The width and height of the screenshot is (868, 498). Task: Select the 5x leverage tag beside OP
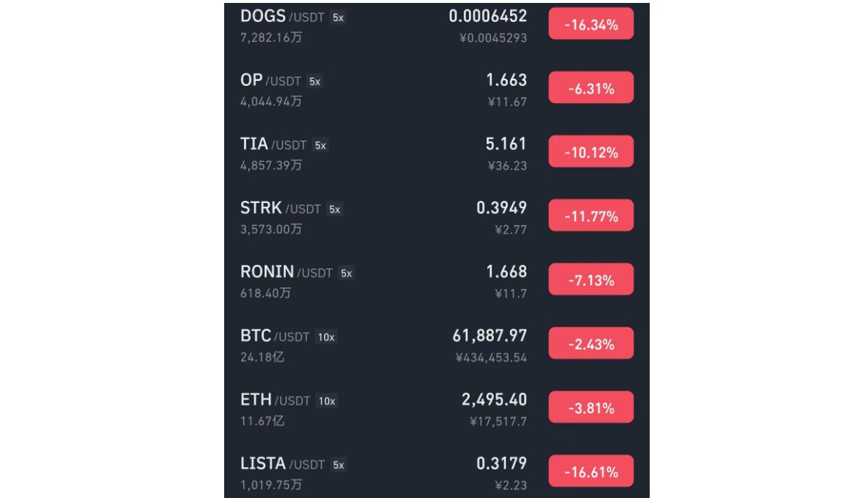[x=315, y=82]
